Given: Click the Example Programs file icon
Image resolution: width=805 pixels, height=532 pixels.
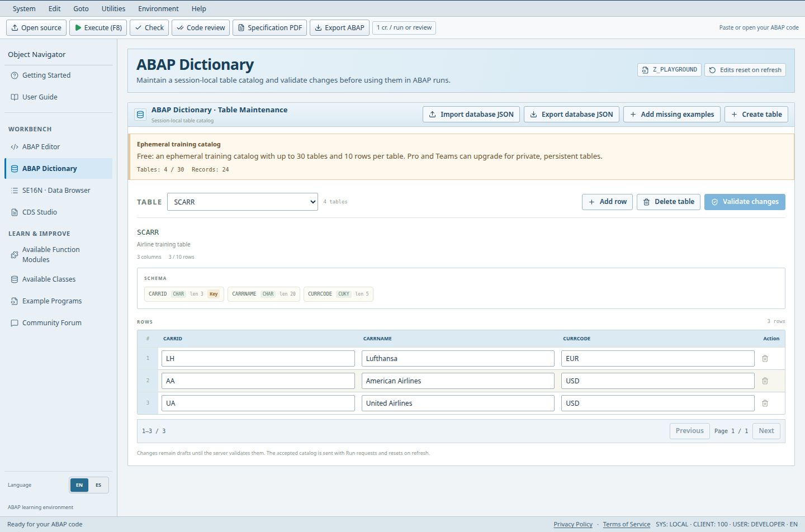Looking at the screenshot, I should tap(15, 301).
